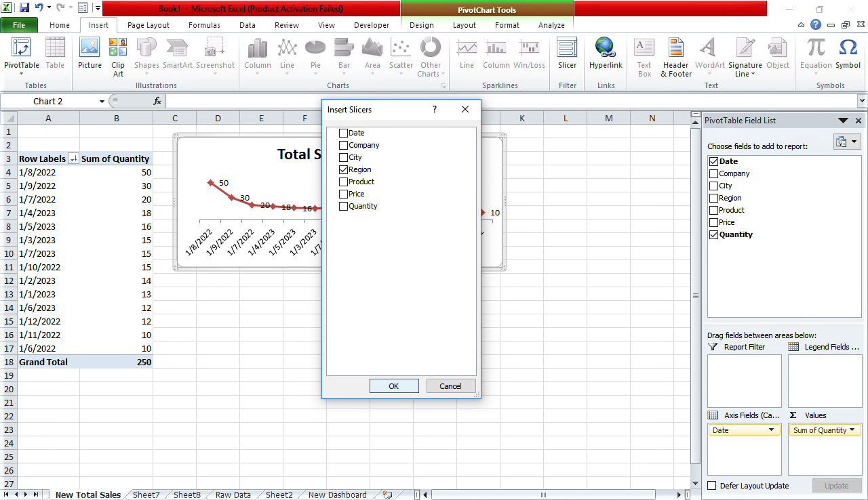The image size is (868, 500).
Task: Choose Line chart type in Charts group
Action: (x=288, y=56)
